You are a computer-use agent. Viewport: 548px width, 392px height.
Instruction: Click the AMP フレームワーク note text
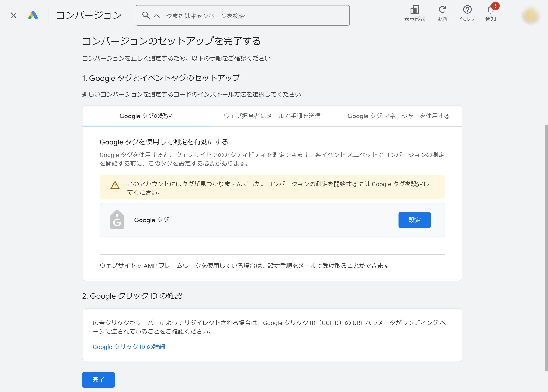[x=244, y=266]
